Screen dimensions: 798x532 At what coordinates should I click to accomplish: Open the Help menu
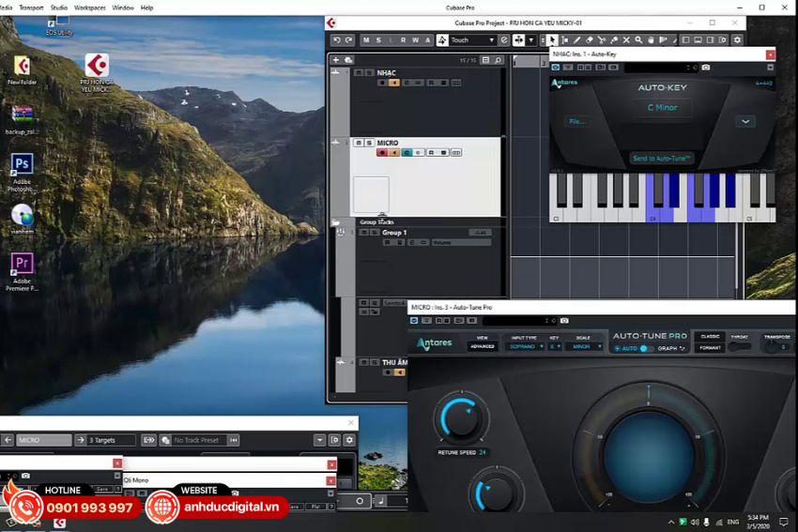point(146,8)
